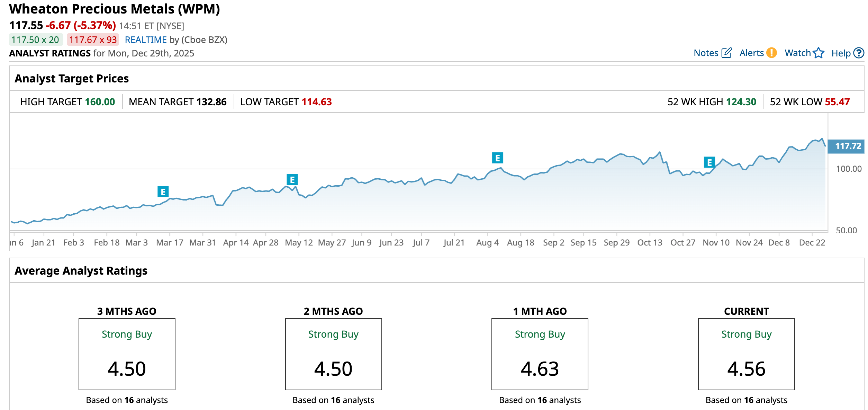
Task: Click the REALTIME quote link
Action: (x=146, y=40)
